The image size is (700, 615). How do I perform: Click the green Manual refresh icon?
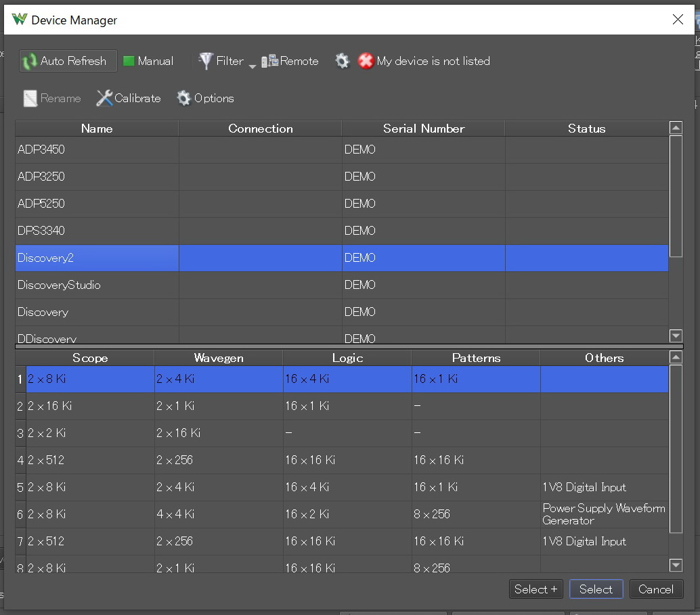129,62
